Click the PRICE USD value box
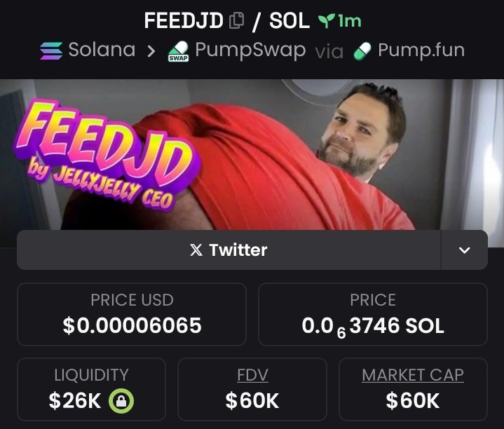 point(132,314)
